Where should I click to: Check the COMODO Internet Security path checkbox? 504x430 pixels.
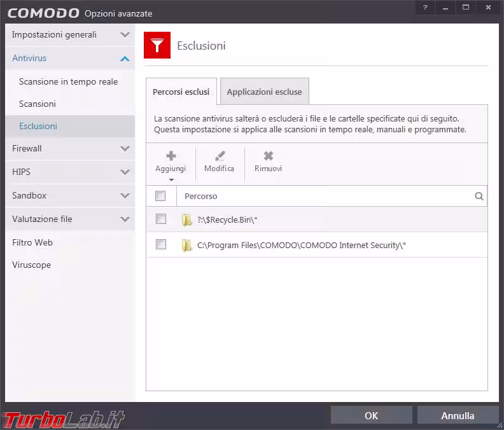161,244
